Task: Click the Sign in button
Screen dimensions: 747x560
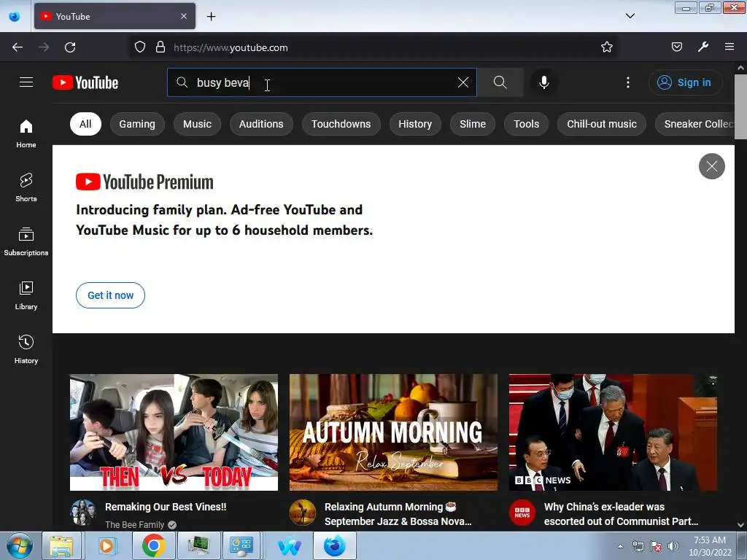Action: [685, 82]
